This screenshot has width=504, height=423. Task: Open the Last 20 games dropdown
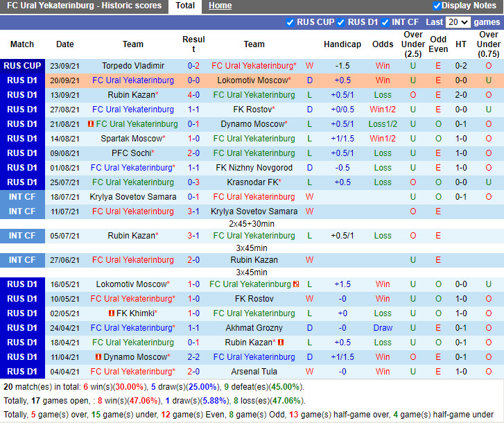point(458,22)
